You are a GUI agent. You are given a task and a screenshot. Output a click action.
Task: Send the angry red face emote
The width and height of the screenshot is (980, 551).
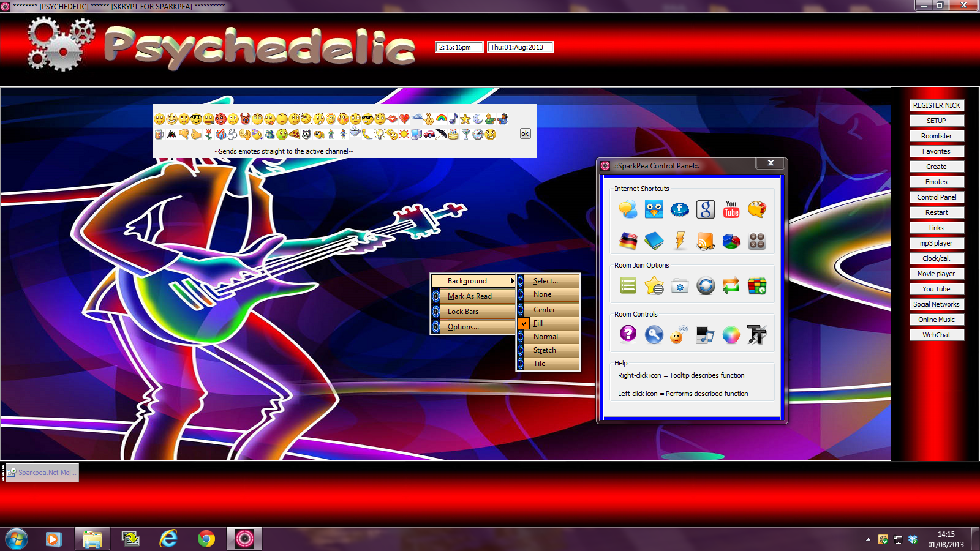pyautogui.click(x=221, y=119)
